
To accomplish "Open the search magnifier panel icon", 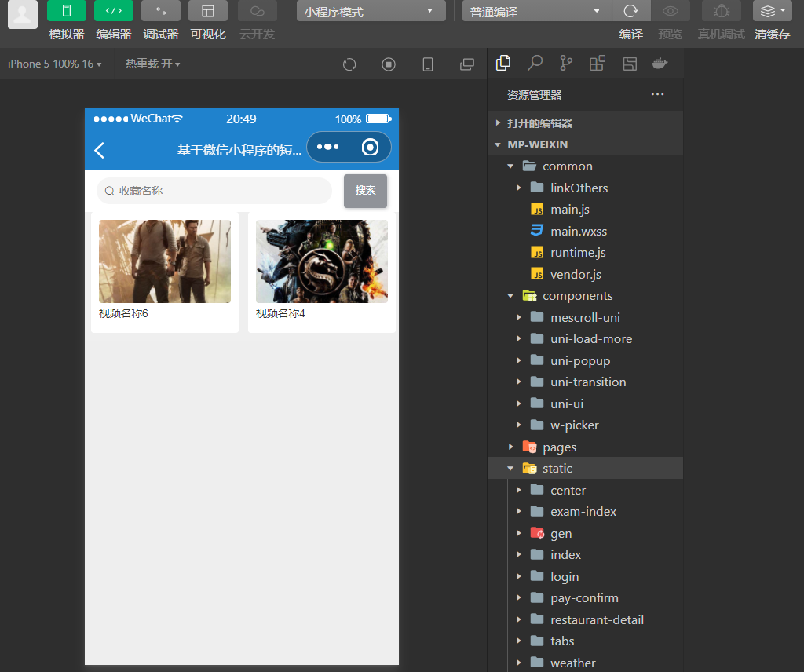I will coord(535,64).
